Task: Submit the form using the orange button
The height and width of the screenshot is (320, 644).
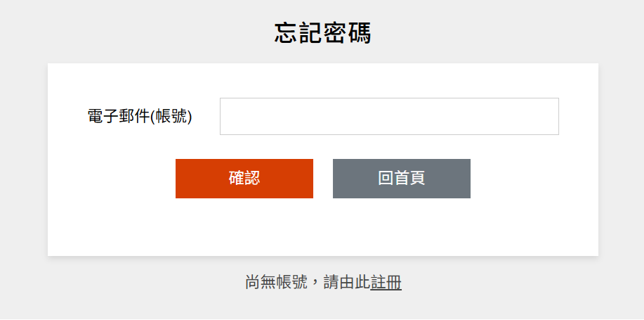Action: pos(244,179)
